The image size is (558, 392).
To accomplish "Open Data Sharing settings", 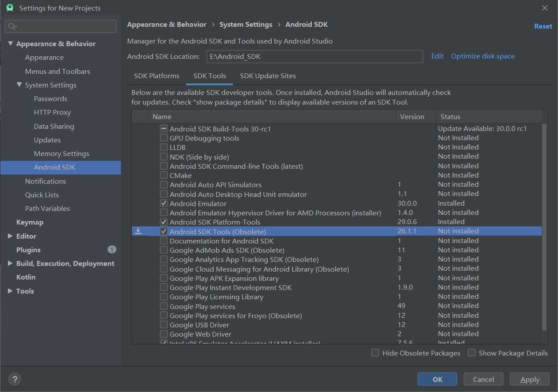I will [54, 126].
